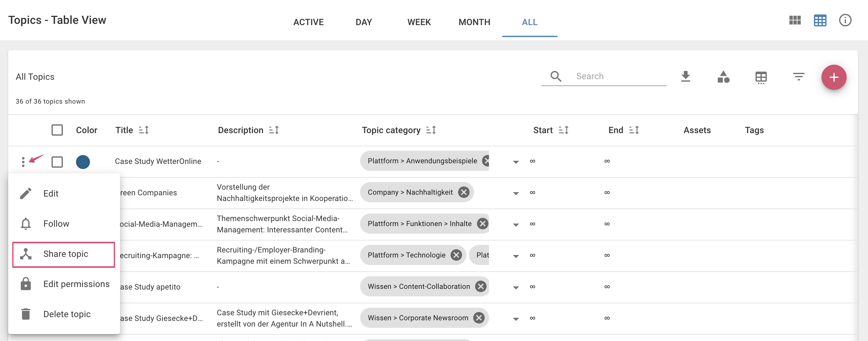Check the Case Study WetterOnline row checkbox

pyautogui.click(x=57, y=162)
